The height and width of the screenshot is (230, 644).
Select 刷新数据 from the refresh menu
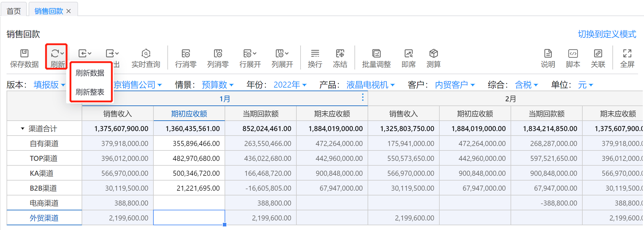pyautogui.click(x=90, y=73)
